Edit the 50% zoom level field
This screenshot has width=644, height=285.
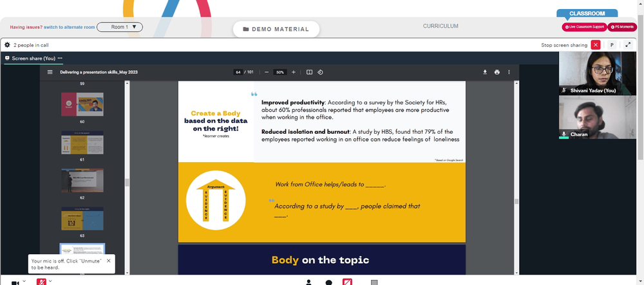(280, 72)
